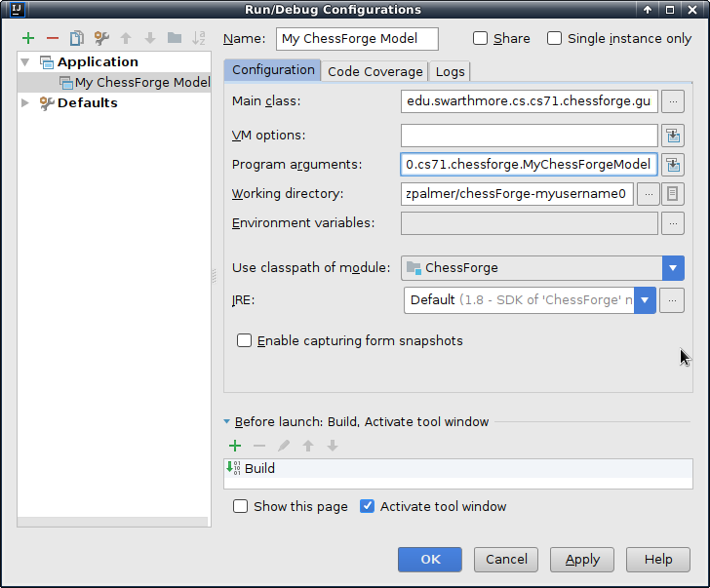The width and height of the screenshot is (710, 588).
Task: Add a Before launch task with plus
Action: coord(235,446)
